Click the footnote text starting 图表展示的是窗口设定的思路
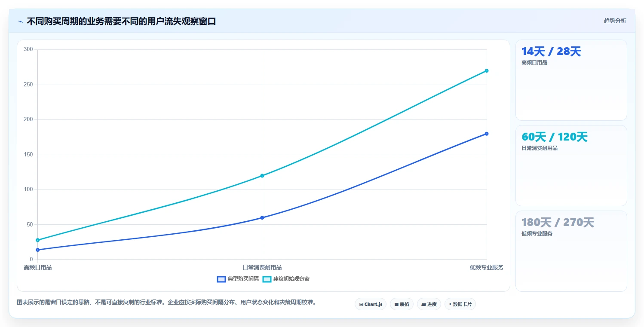 pos(167,302)
